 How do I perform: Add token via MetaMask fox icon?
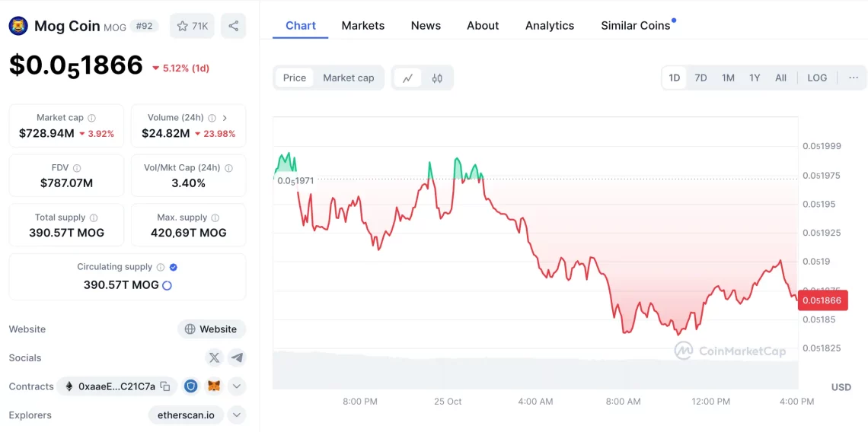click(214, 386)
